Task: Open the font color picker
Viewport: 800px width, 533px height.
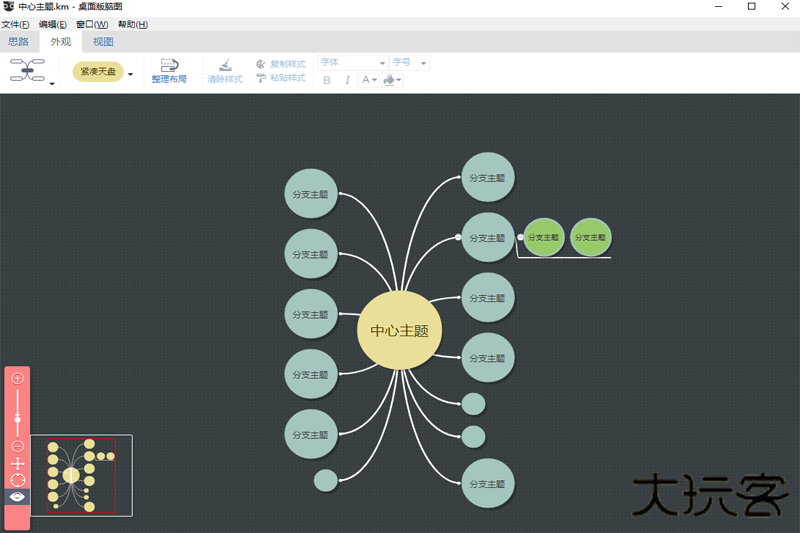Action: [369, 80]
